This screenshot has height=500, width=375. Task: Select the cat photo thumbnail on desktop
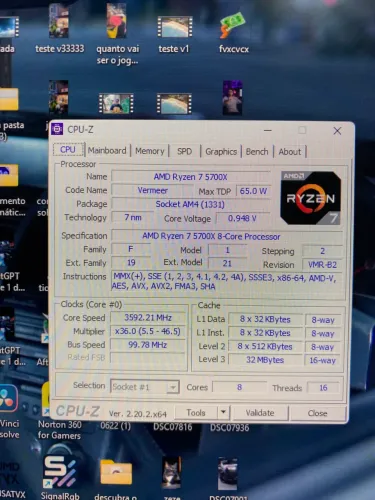pyautogui.click(x=171, y=473)
